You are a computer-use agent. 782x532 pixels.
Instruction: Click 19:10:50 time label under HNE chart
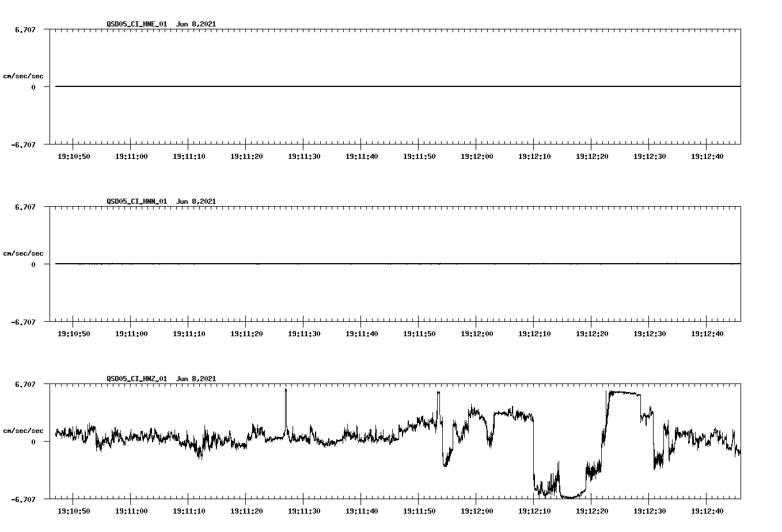[74, 156]
